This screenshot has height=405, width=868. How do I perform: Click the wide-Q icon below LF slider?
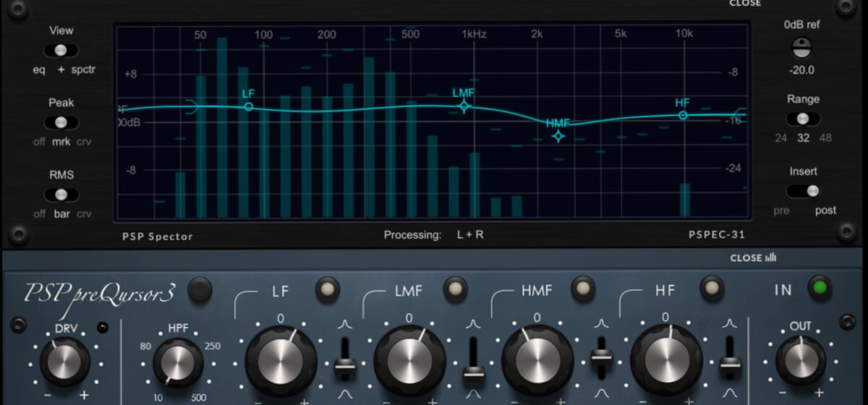[345, 394]
